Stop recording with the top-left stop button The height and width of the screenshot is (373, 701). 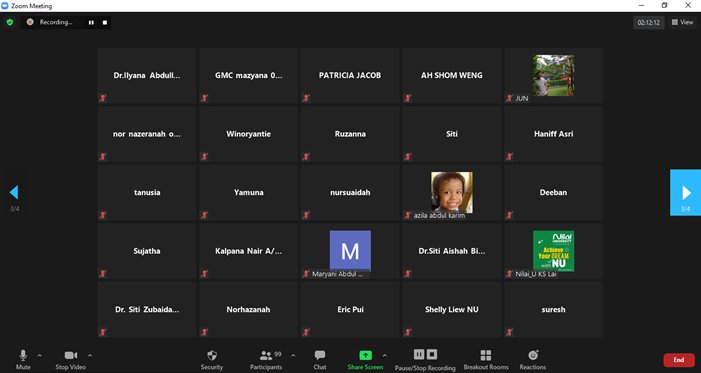click(105, 22)
